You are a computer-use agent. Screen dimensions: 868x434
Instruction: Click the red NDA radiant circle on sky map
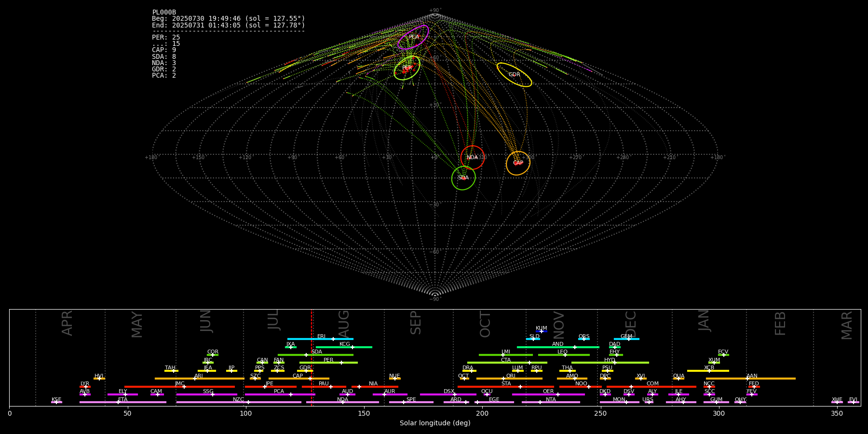click(473, 157)
